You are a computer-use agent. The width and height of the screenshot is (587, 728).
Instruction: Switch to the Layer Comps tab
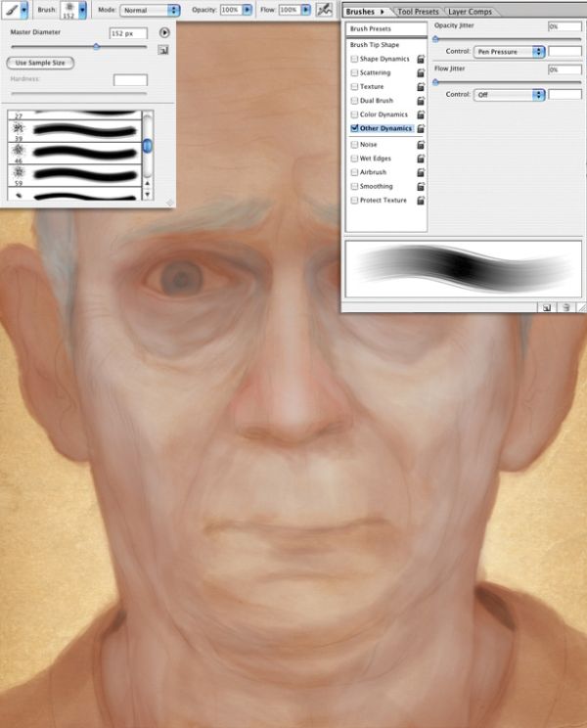[x=470, y=12]
